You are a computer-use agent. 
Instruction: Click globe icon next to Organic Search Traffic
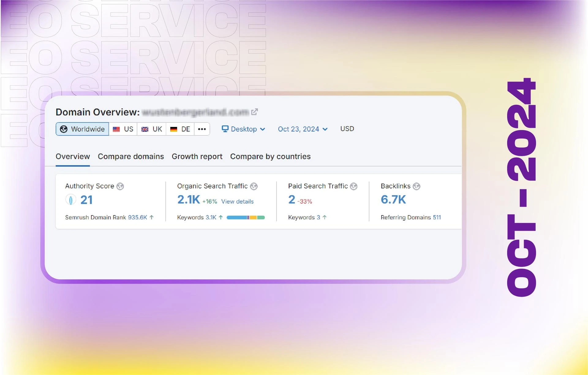point(254,186)
